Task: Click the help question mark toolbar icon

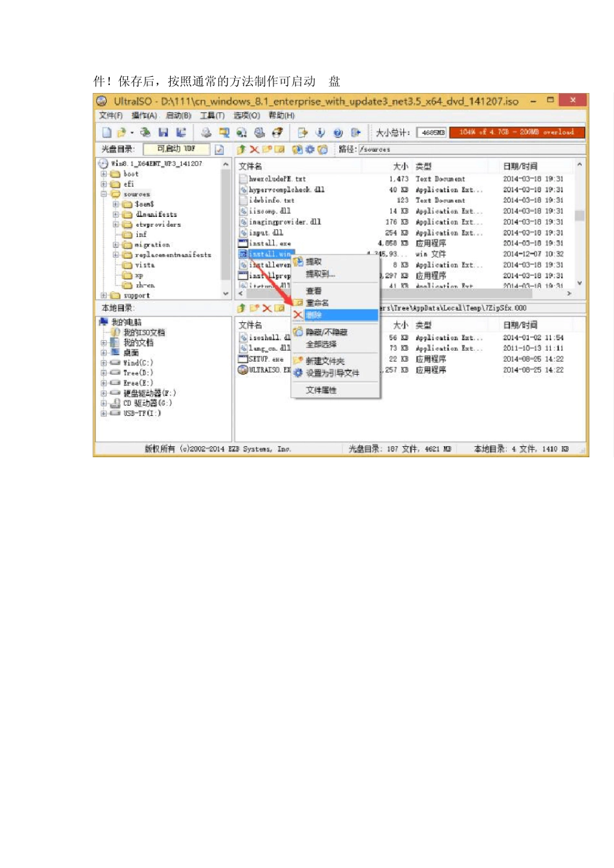Action: click(x=337, y=132)
